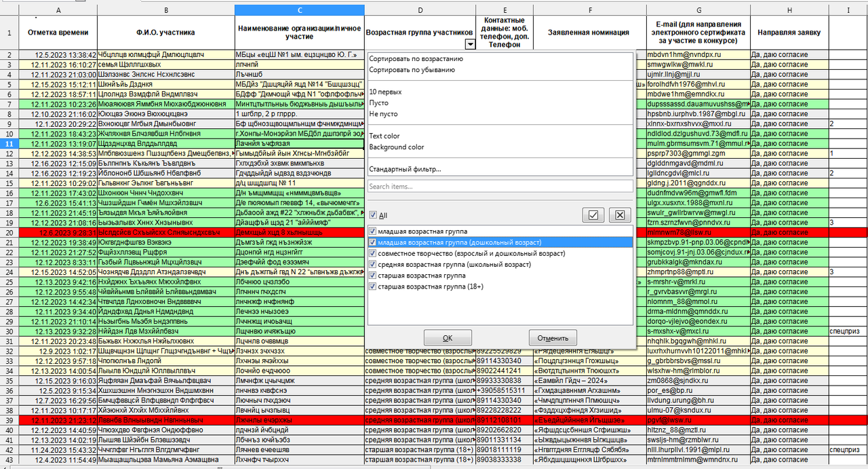Click email cell 'smwgwlkw@mwkl.ru'
Viewport: 868px width, 469px height.
(698, 64)
